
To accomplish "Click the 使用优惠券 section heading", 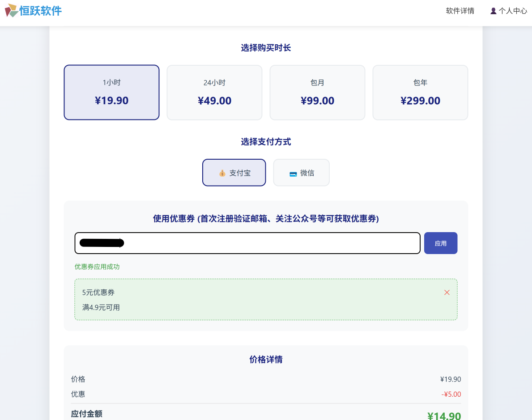I will point(266,218).
